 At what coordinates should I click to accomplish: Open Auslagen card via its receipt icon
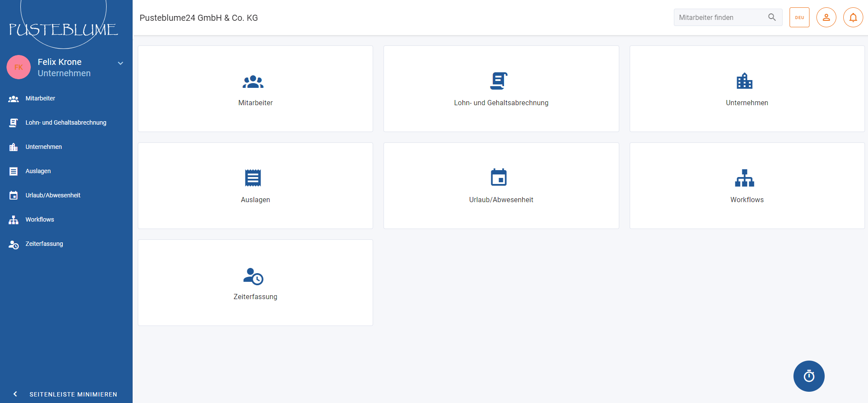click(x=253, y=178)
